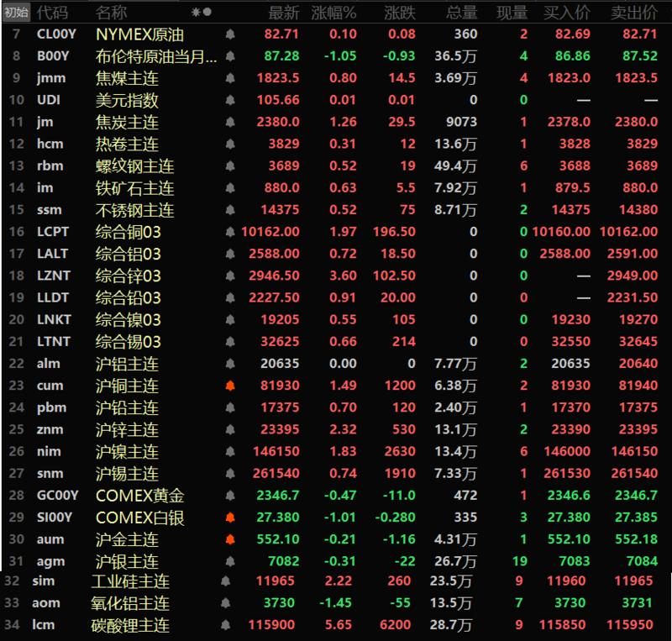Click volume 49.4万 on 螺纹钢主连 row
The image size is (672, 641).
click(455, 166)
